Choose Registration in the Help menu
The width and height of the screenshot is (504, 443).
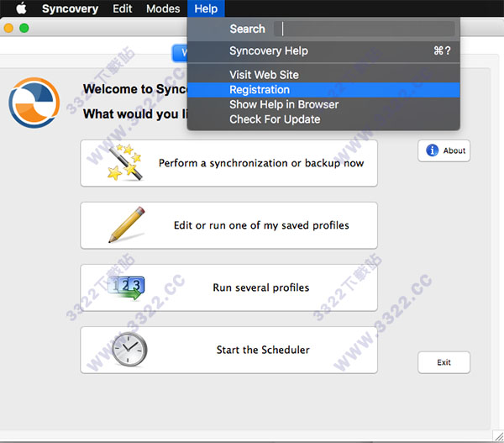click(x=323, y=90)
